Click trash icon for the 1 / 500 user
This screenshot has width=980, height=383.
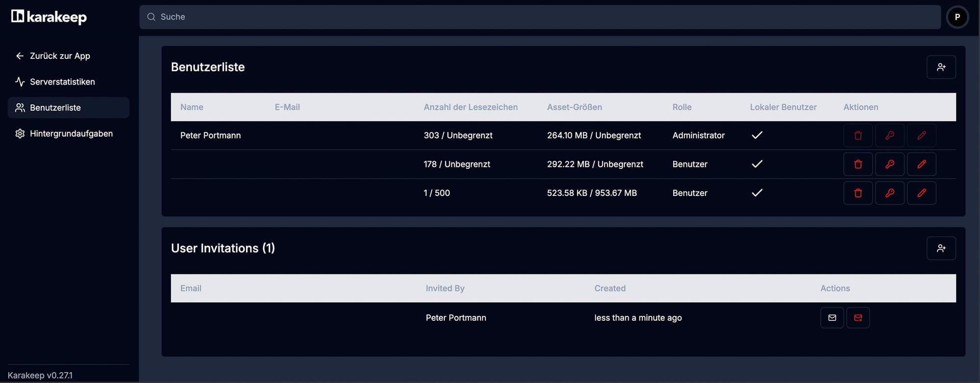tap(857, 193)
